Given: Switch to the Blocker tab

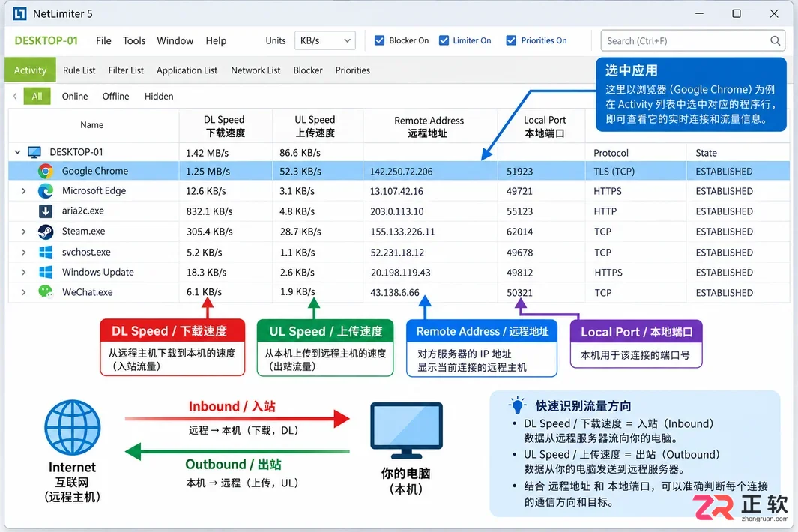Looking at the screenshot, I should coord(308,70).
